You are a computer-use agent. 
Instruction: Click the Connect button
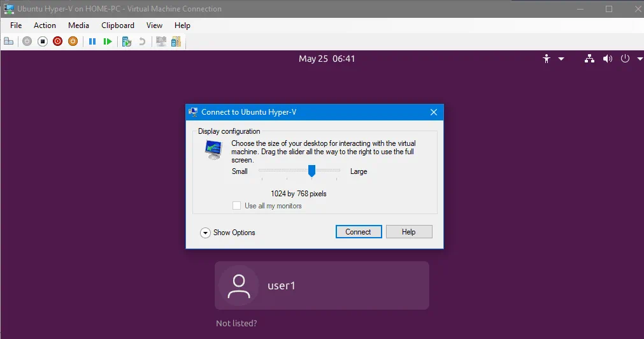point(358,232)
